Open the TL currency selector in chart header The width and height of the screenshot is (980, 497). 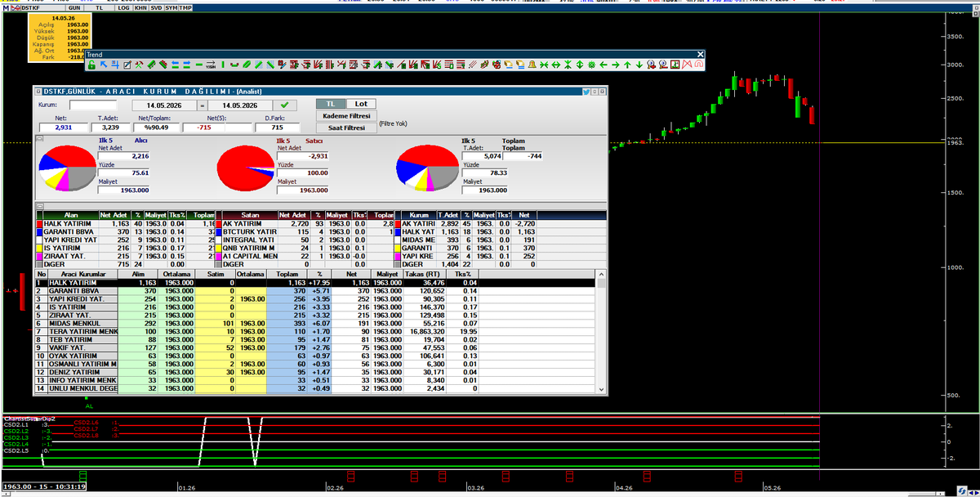click(100, 7)
